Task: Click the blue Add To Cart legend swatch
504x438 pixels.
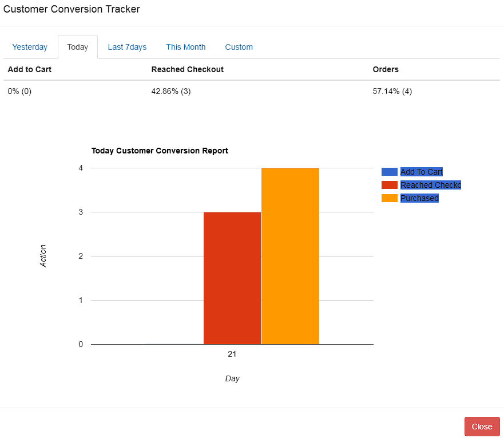Action: tap(389, 172)
